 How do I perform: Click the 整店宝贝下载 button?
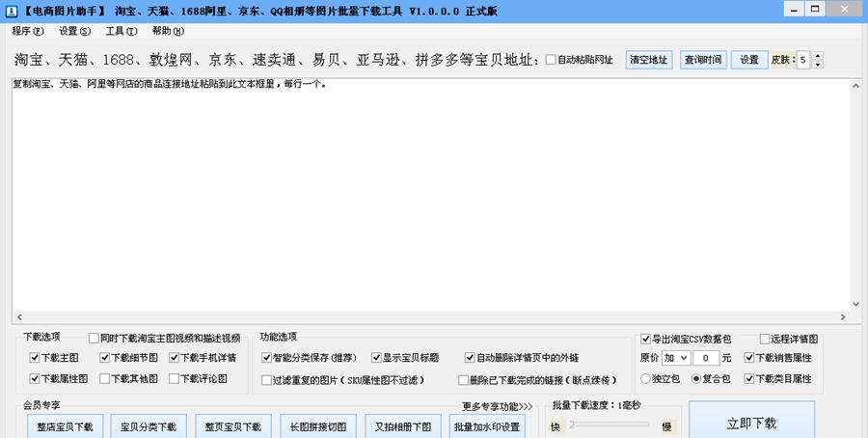(66, 426)
